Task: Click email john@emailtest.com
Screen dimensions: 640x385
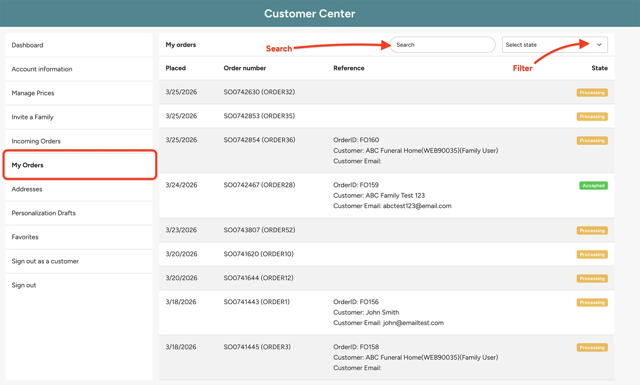Action: [x=413, y=323]
